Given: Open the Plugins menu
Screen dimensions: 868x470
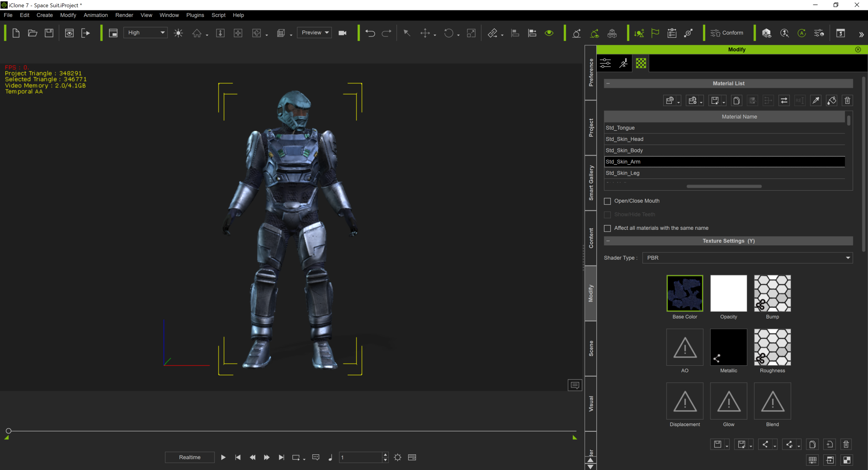Looking at the screenshot, I should tap(195, 15).
